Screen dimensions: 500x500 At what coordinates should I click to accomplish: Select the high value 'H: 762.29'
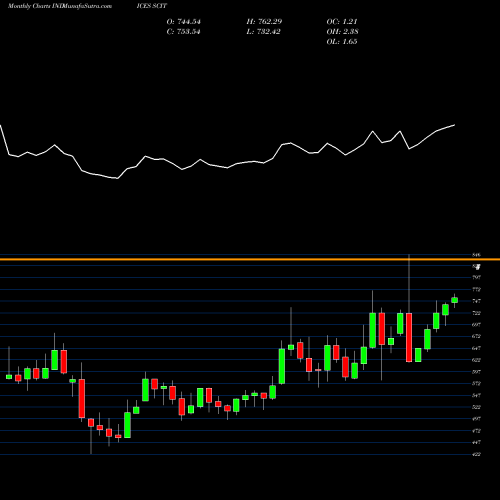(x=264, y=22)
